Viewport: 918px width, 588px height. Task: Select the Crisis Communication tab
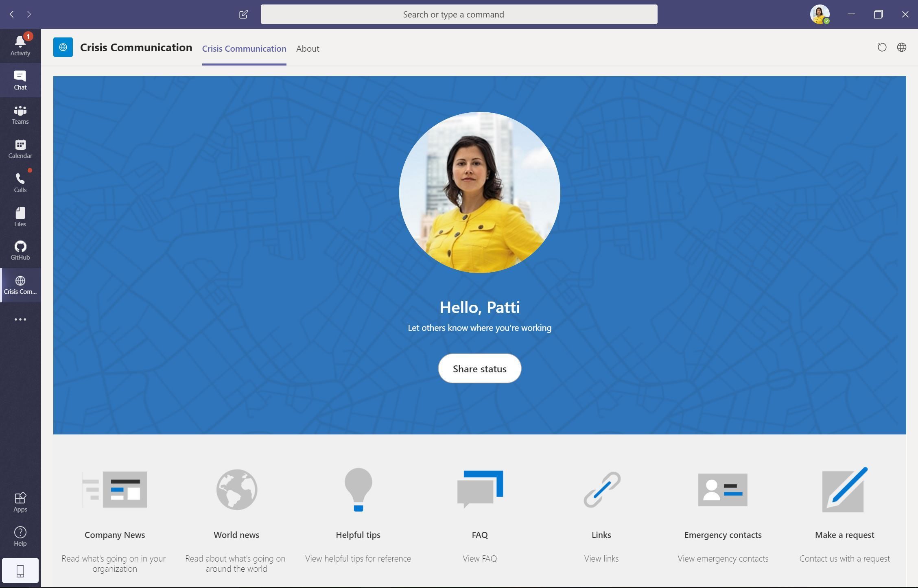pyautogui.click(x=244, y=48)
